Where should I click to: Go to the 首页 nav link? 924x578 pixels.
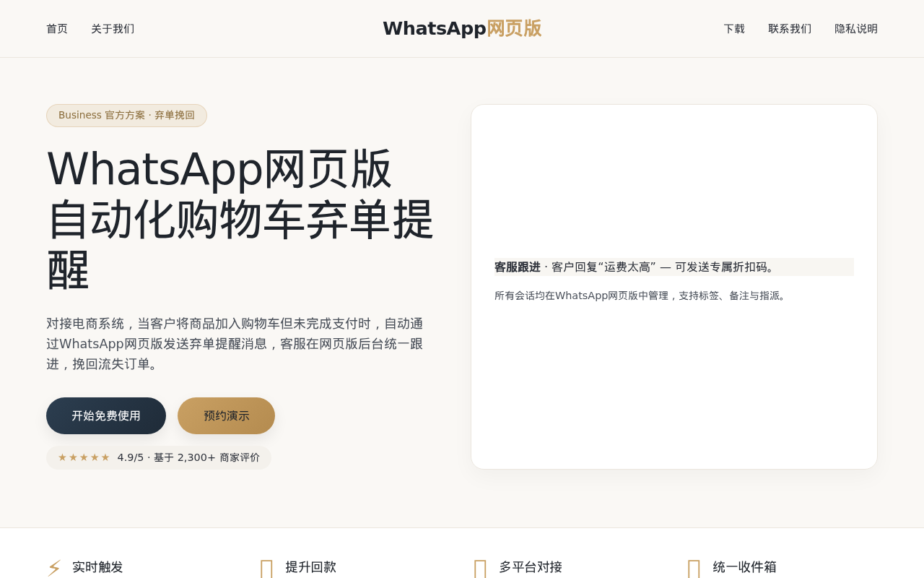pyautogui.click(x=57, y=29)
